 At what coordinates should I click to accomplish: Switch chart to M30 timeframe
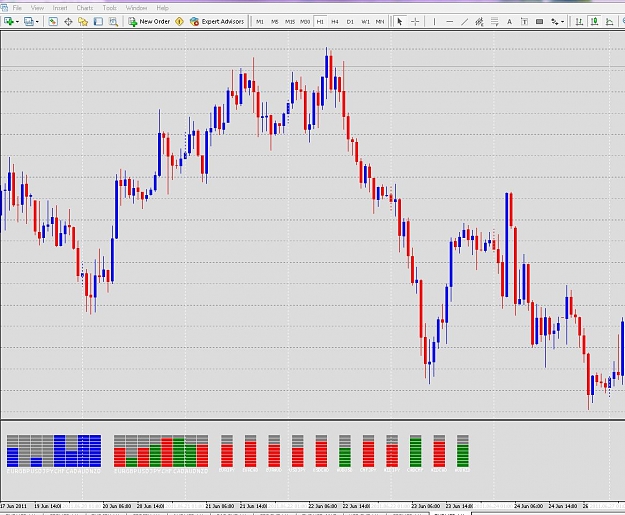[x=305, y=22]
